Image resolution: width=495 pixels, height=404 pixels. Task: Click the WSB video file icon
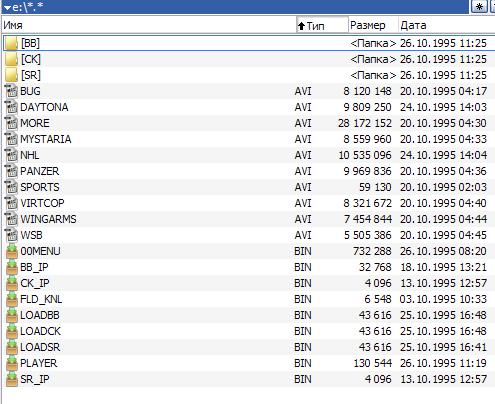(x=11, y=235)
